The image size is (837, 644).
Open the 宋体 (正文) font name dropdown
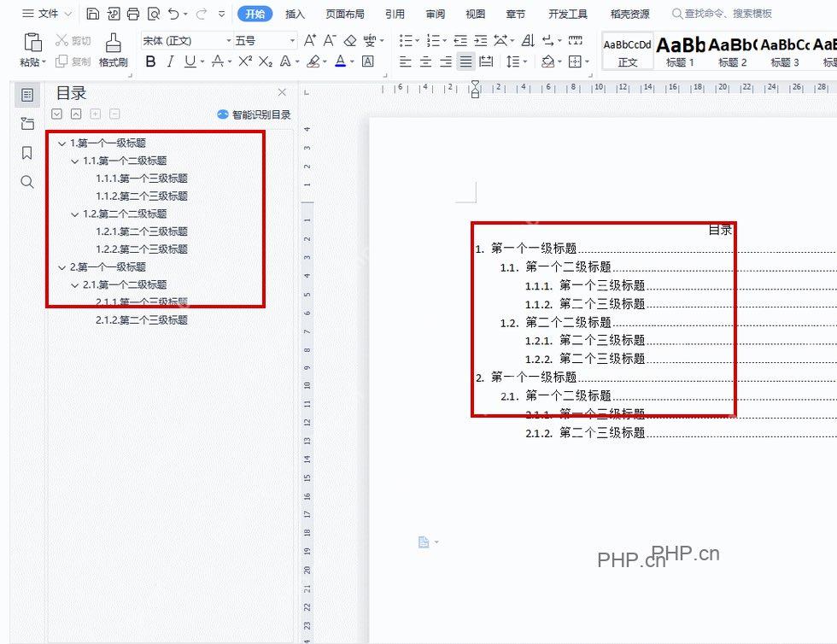(229, 41)
